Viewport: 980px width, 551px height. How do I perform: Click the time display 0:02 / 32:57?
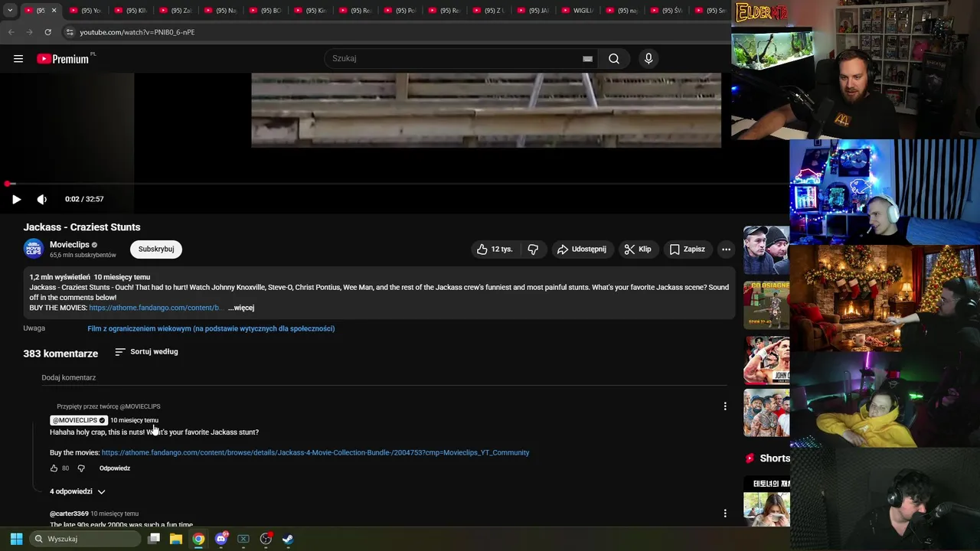click(x=84, y=199)
